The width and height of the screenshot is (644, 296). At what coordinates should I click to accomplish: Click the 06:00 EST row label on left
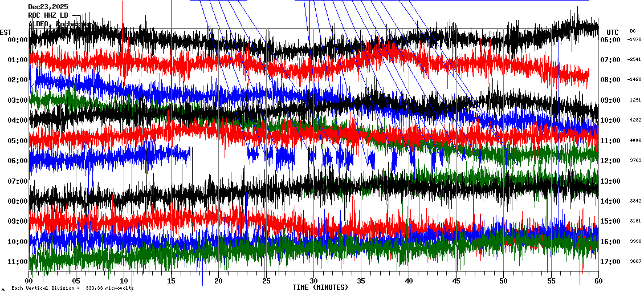pyautogui.click(x=19, y=161)
